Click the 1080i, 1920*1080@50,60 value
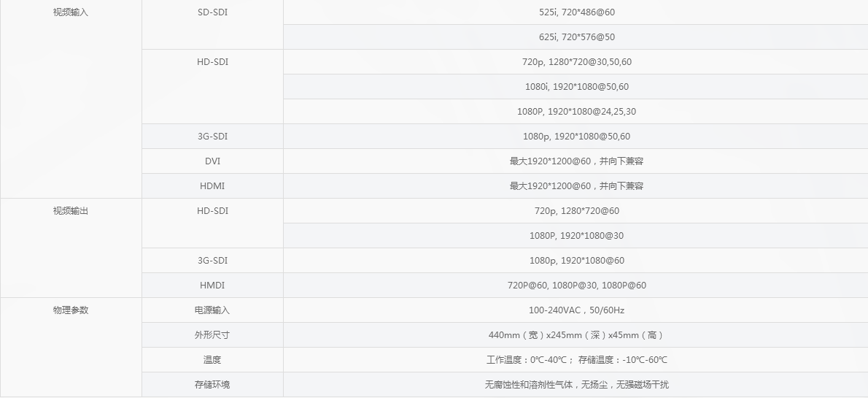 (576, 87)
